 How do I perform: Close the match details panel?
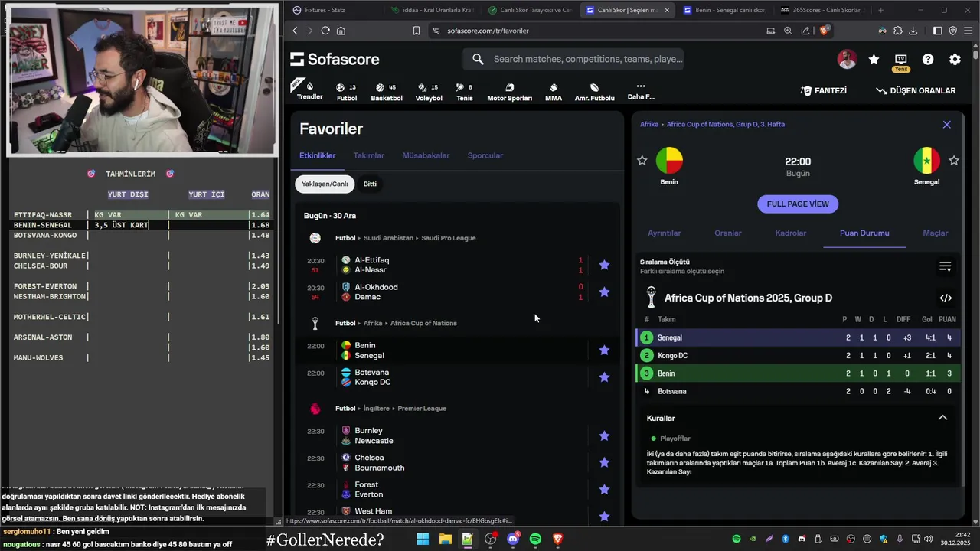[x=946, y=124]
